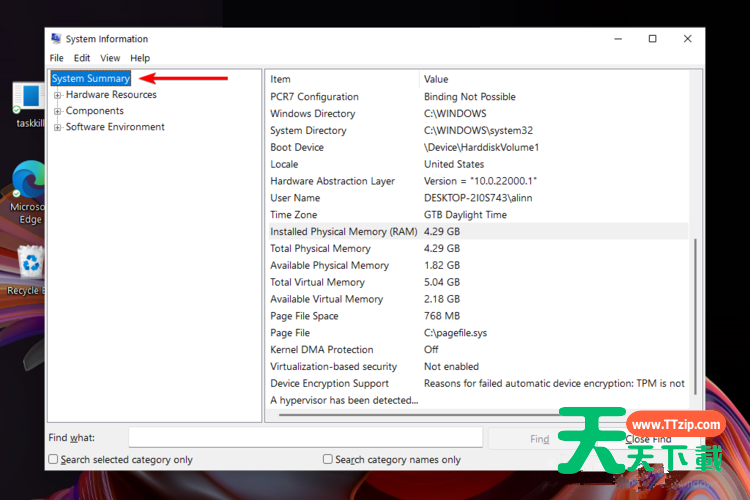Select Installed Physical Memory (RAM) row
Viewport: 750px width, 500px height.
pos(478,232)
